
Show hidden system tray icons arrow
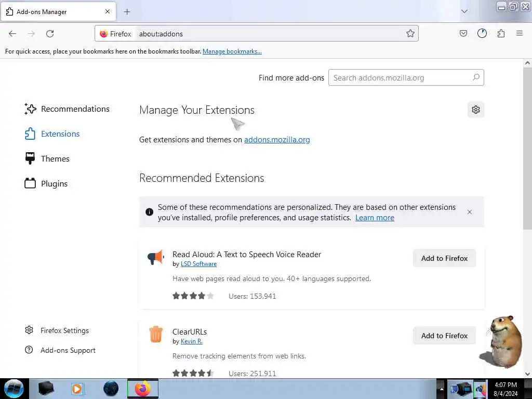(x=442, y=389)
